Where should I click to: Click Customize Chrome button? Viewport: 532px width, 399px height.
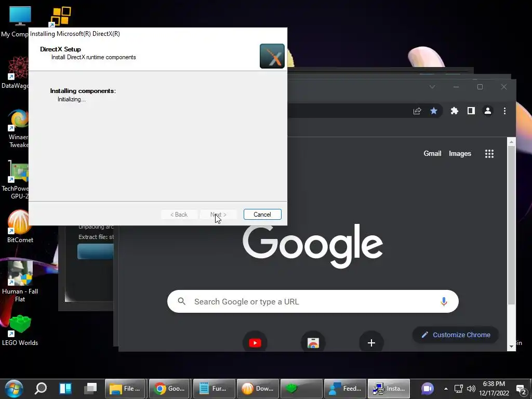point(455,335)
